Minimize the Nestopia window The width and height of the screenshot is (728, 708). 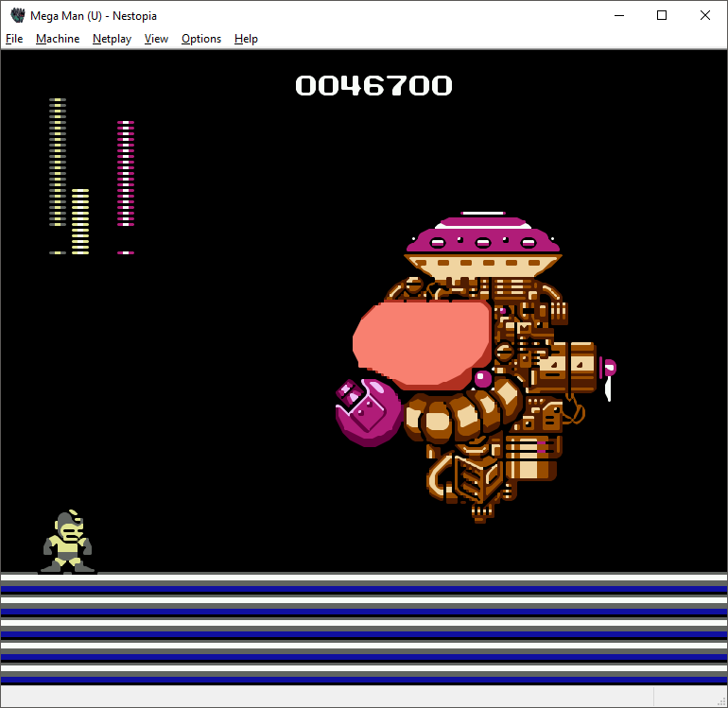click(619, 15)
